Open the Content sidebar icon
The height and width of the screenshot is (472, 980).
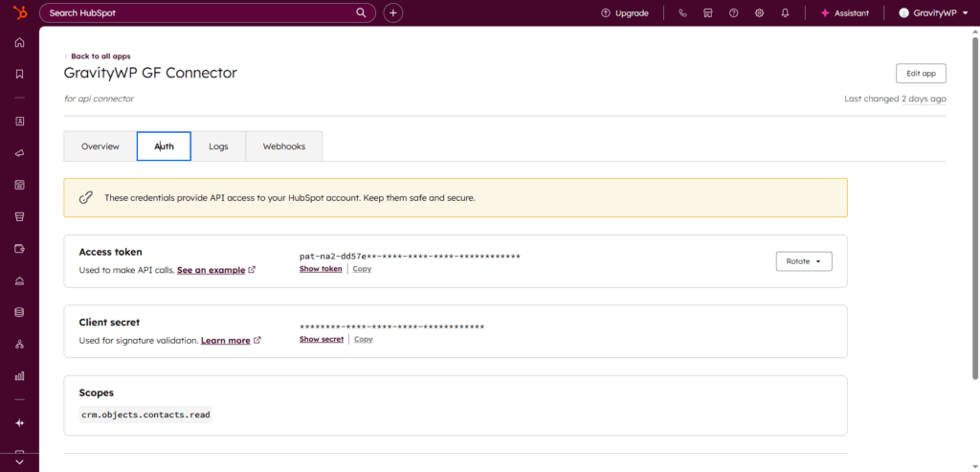click(x=19, y=185)
